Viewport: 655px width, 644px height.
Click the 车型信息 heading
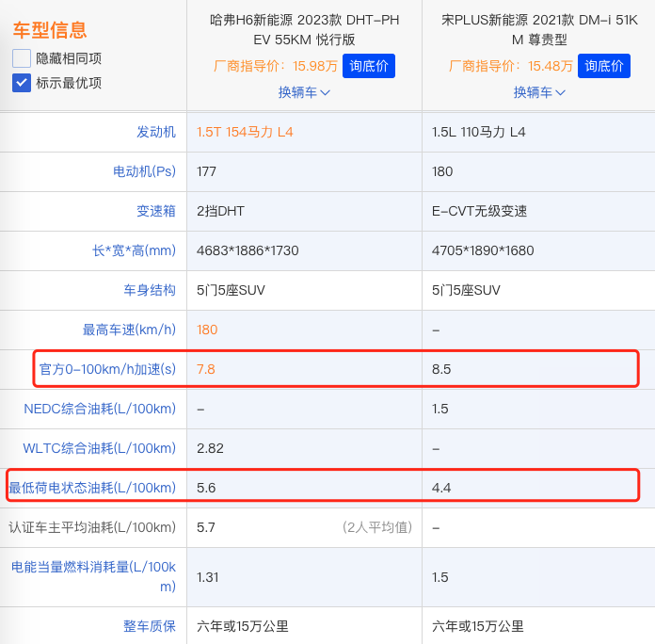coord(50,30)
